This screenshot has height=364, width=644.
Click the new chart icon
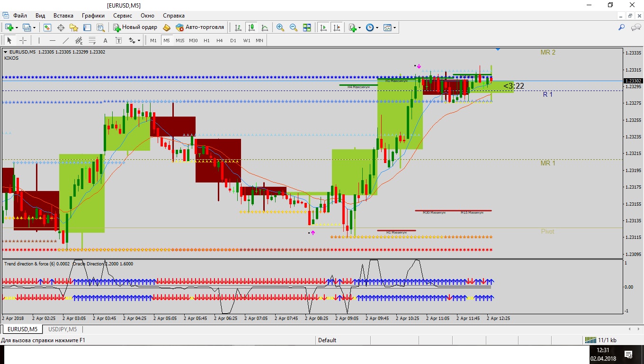pyautogui.click(x=9, y=27)
